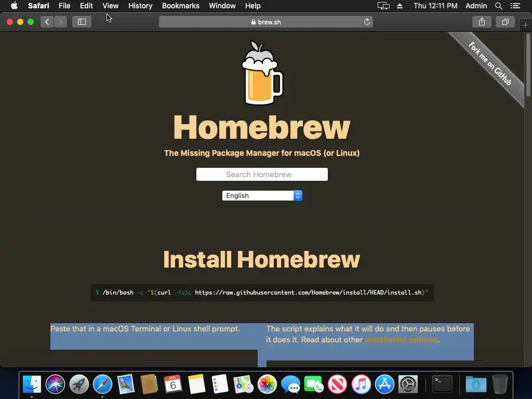Open Finder from the Dock
532x399 pixels.
32,384
